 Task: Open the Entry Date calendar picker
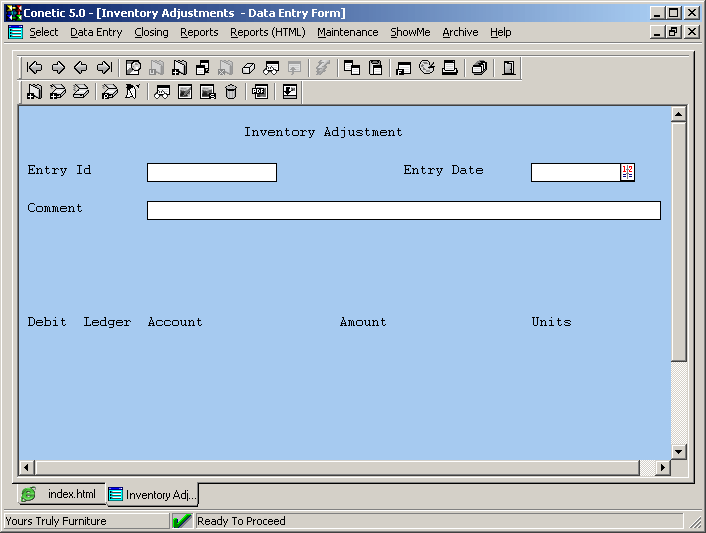pyautogui.click(x=627, y=172)
